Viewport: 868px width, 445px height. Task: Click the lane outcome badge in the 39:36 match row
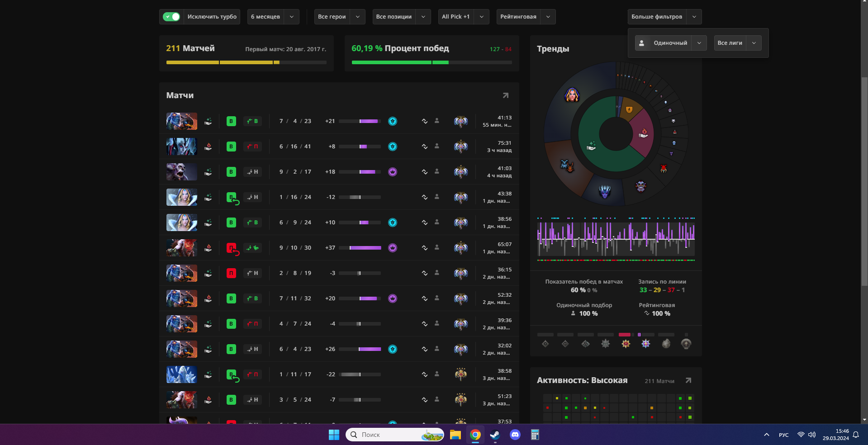[x=252, y=324]
